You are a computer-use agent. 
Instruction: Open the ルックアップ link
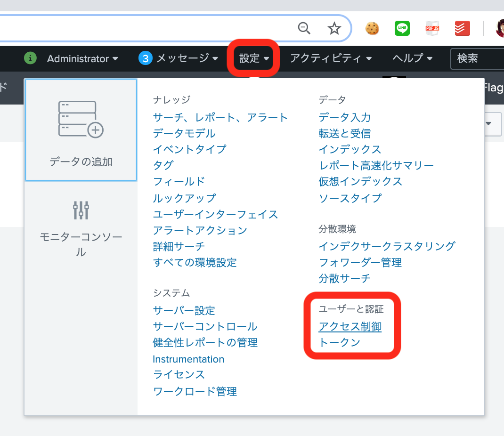click(x=184, y=198)
